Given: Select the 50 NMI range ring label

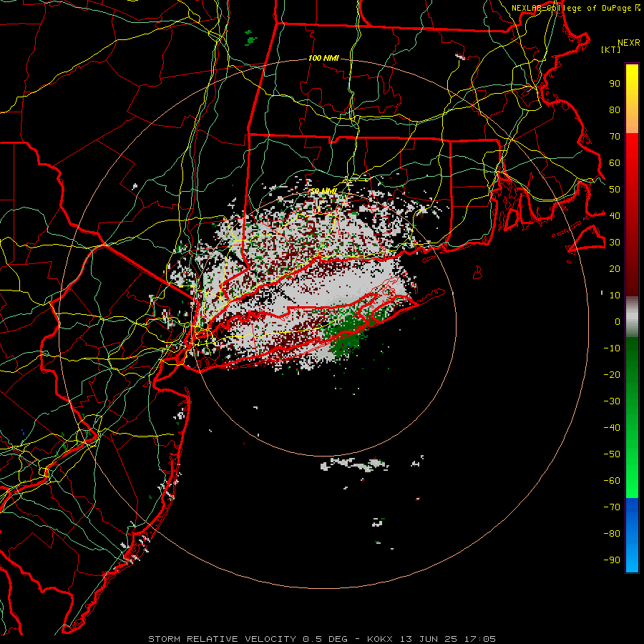Looking at the screenshot, I should tap(323, 191).
